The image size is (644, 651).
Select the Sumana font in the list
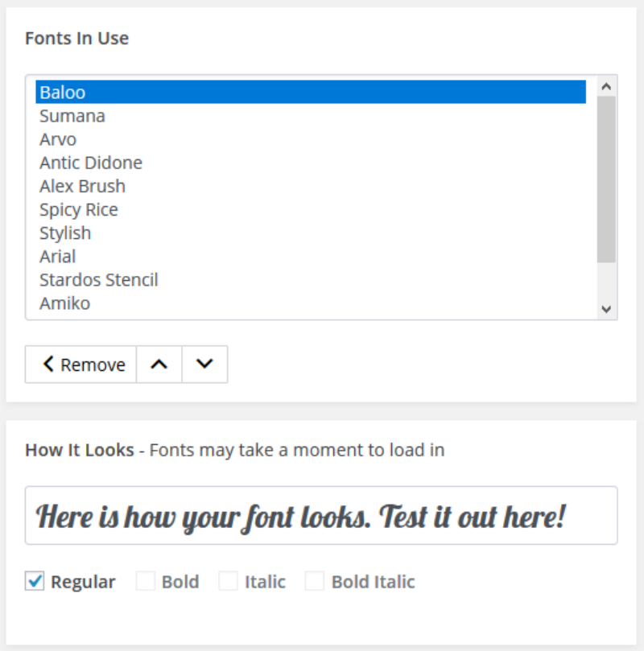[x=72, y=116]
